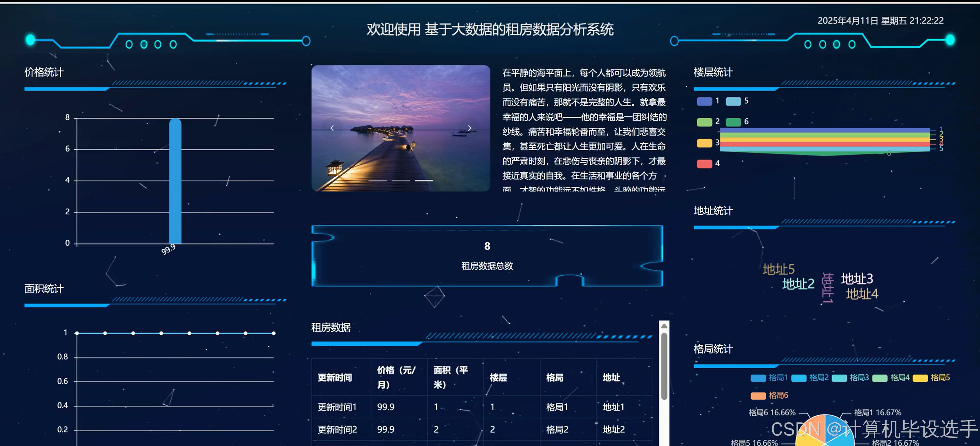980x446 pixels.
Task: Click the word 地址3 in address cloud
Action: point(857,279)
